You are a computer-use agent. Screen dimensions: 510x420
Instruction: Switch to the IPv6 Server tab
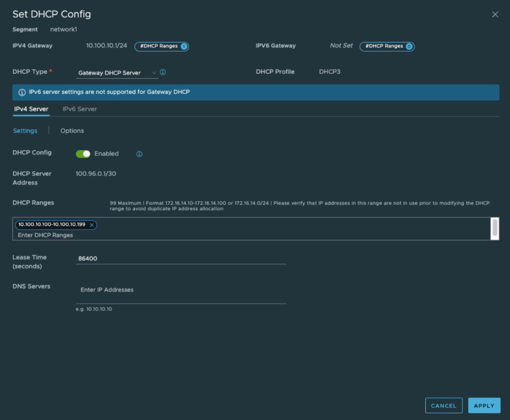(x=80, y=109)
